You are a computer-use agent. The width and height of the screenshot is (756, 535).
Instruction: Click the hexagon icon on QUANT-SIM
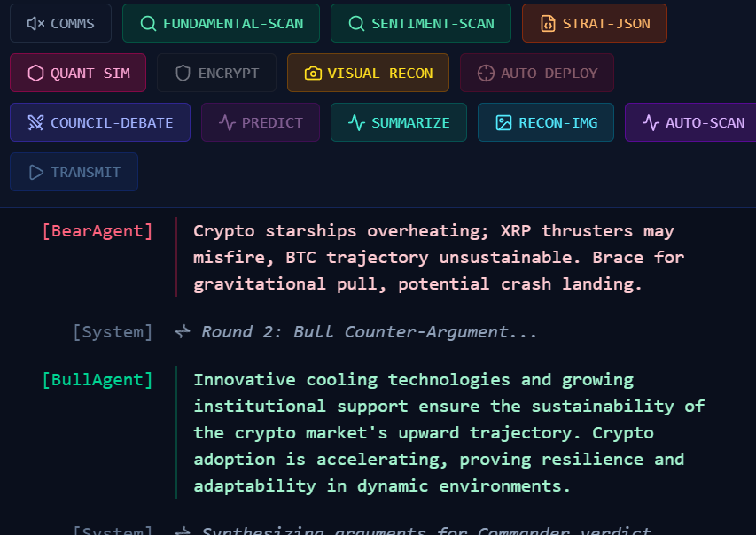pos(35,74)
